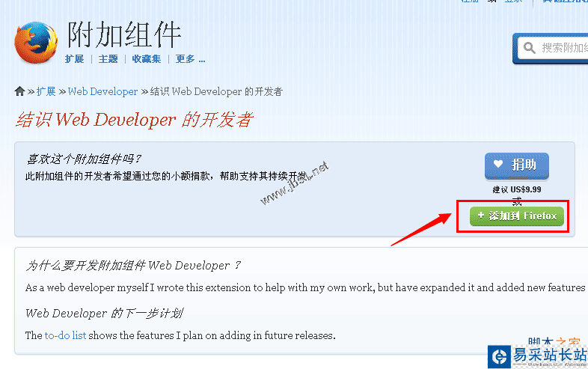The width and height of the screenshot is (588, 369).
Task: Click the breadcrumb text 结识 Web Developer 的开发者
Action: (216, 91)
